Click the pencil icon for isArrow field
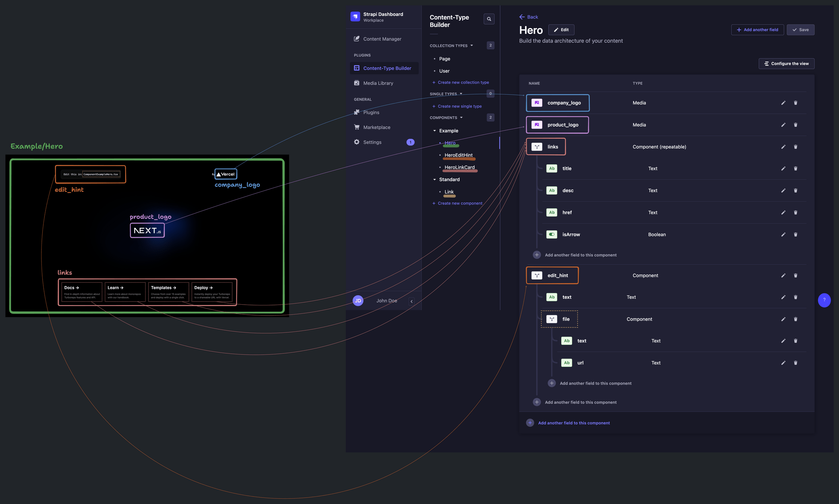This screenshot has height=504, width=839. 783,235
